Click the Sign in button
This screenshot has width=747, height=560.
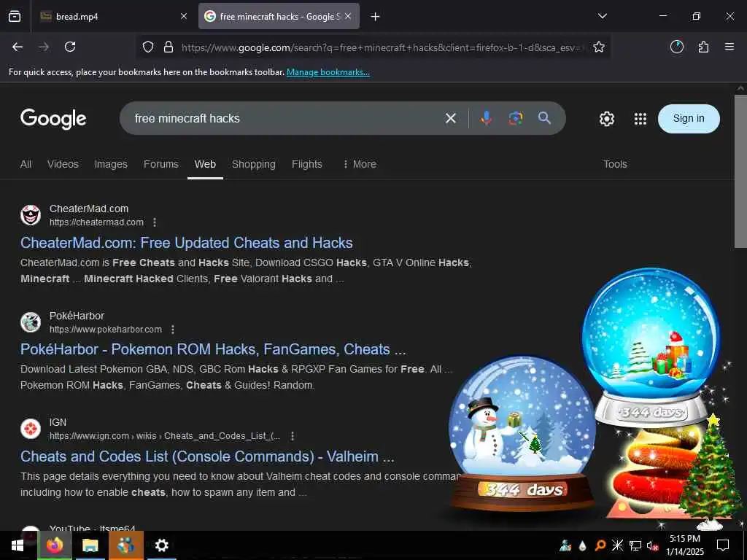point(689,119)
